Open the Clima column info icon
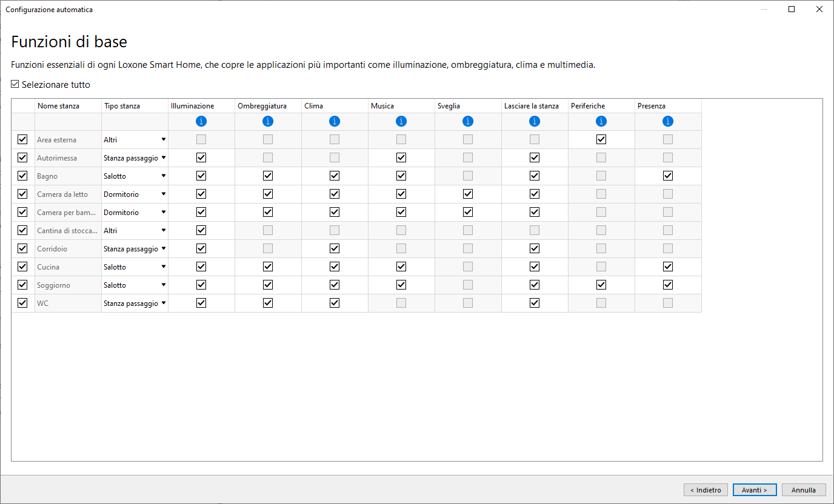 [335, 121]
